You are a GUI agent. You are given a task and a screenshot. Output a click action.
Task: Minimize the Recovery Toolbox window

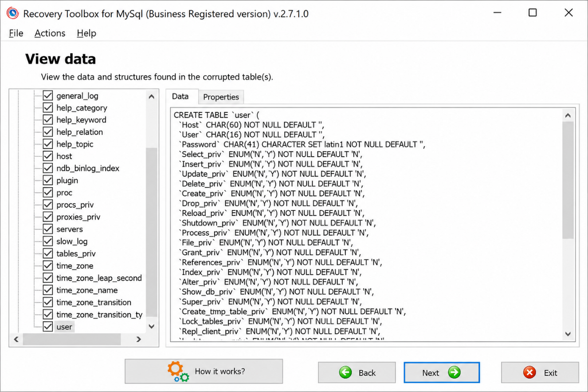click(498, 13)
